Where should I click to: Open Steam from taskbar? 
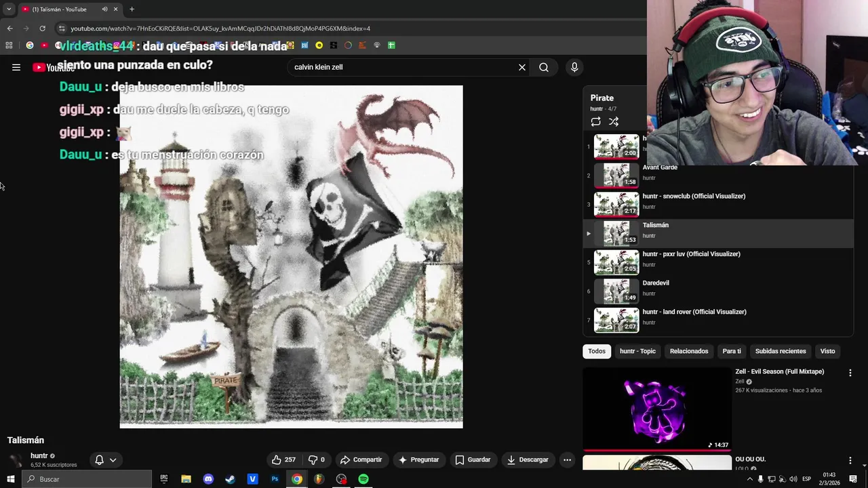tap(230, 479)
